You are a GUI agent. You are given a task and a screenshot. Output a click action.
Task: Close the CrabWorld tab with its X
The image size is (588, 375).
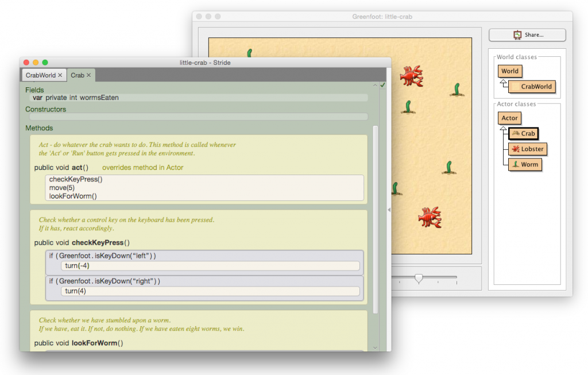[x=61, y=75]
